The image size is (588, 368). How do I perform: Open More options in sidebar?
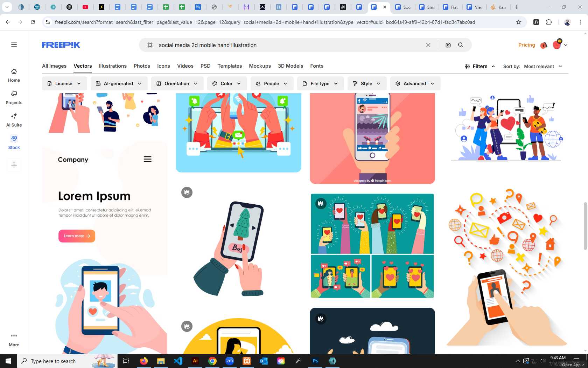pyautogui.click(x=14, y=340)
